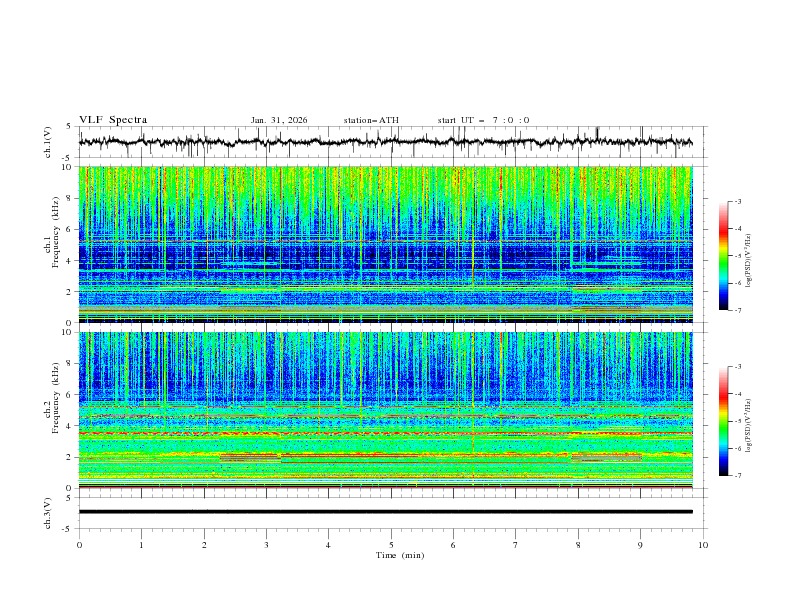Click inside the ch.2 spectrogram panel
Viewport: 792px width, 612px height.
click(x=385, y=410)
